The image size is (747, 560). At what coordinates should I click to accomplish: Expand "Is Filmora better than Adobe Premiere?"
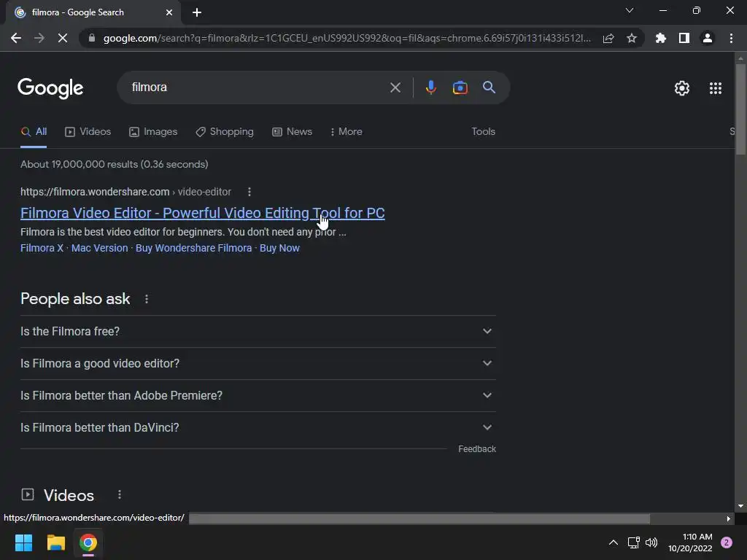tap(258, 396)
